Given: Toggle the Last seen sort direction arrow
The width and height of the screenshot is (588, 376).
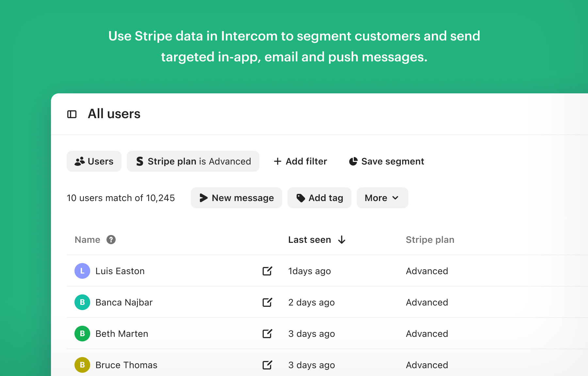Looking at the screenshot, I should (342, 240).
